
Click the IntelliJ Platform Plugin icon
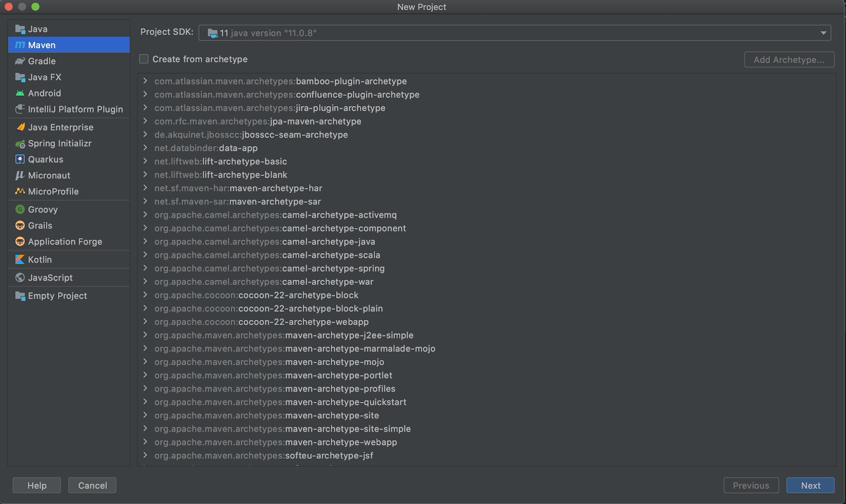pos(20,109)
